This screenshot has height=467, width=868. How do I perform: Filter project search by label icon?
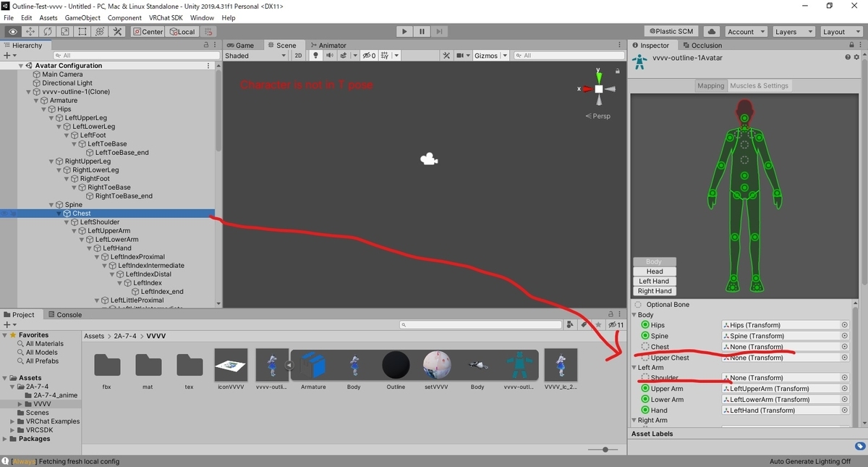(584, 325)
